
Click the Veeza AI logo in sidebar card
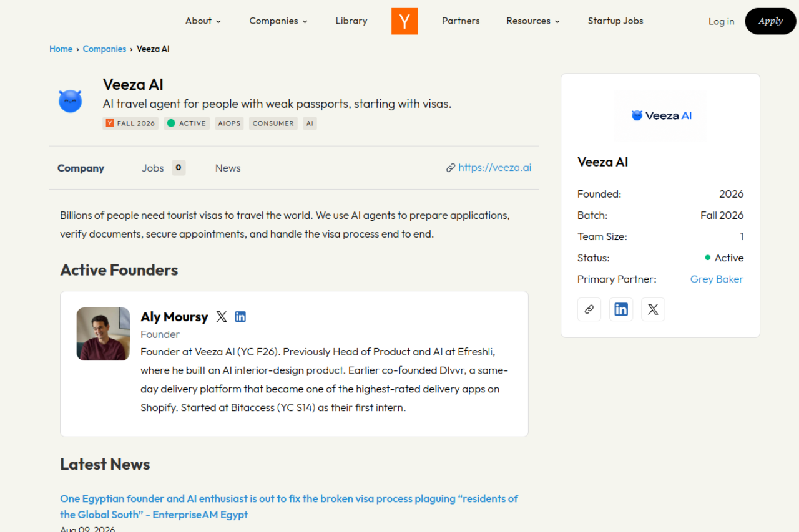[660, 115]
